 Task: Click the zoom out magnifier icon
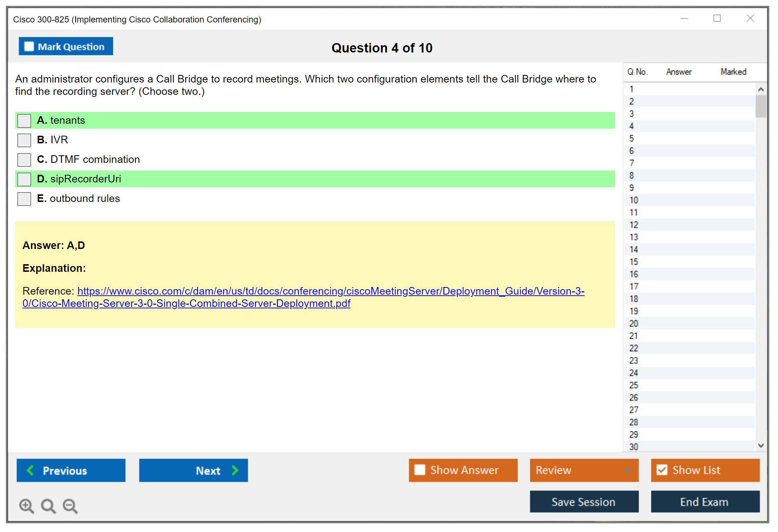(70, 506)
